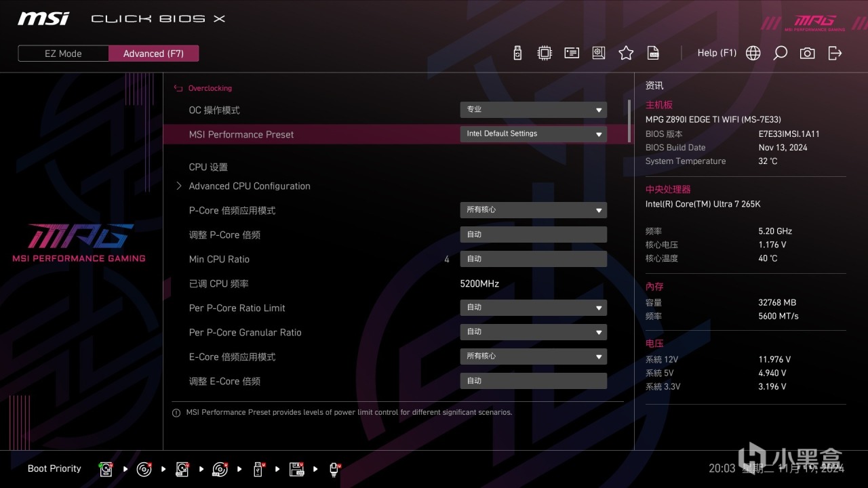The image size is (868, 488).
Task: Click the 调整 P-Core 倍频 input field
Action: pos(534,235)
